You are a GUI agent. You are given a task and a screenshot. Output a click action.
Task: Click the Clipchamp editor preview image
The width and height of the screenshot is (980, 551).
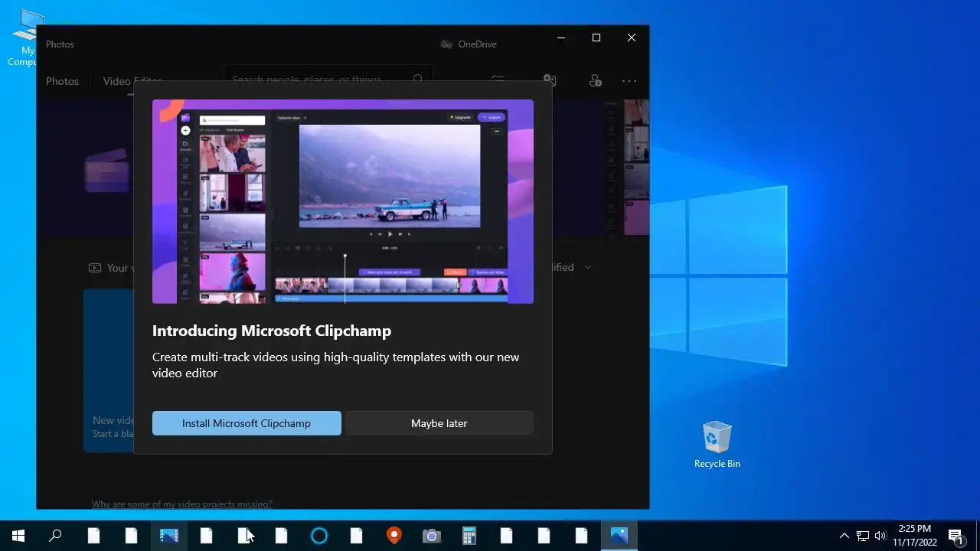click(x=343, y=201)
